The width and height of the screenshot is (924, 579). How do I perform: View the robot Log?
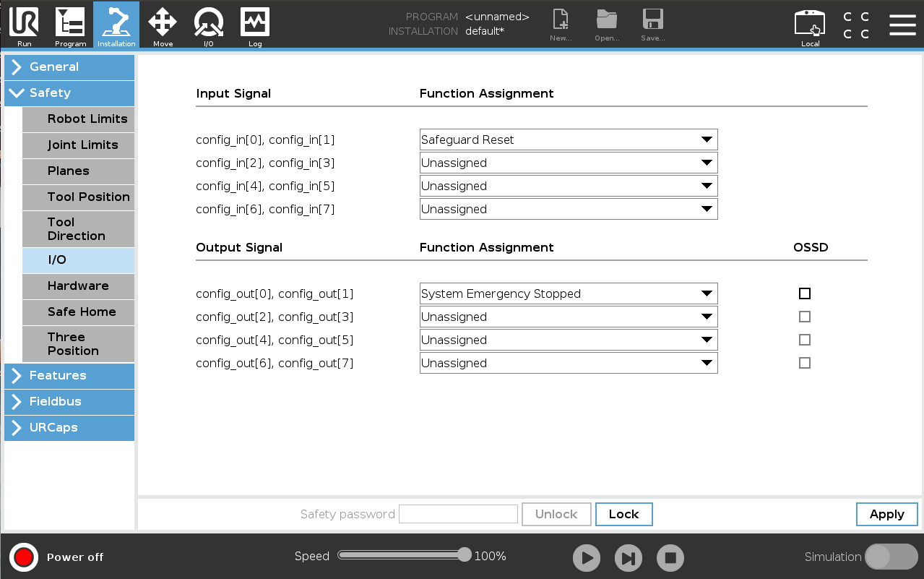click(254, 25)
